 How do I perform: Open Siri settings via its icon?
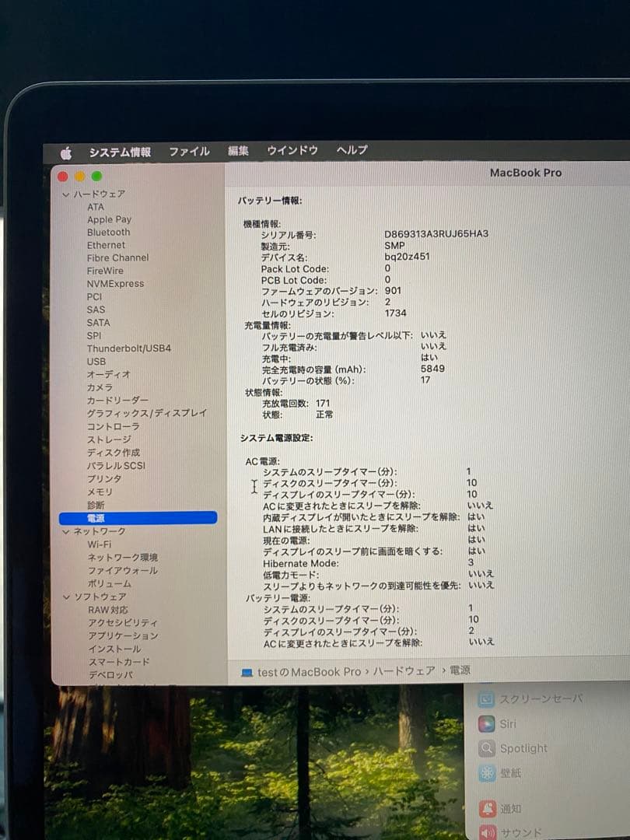pyautogui.click(x=486, y=723)
